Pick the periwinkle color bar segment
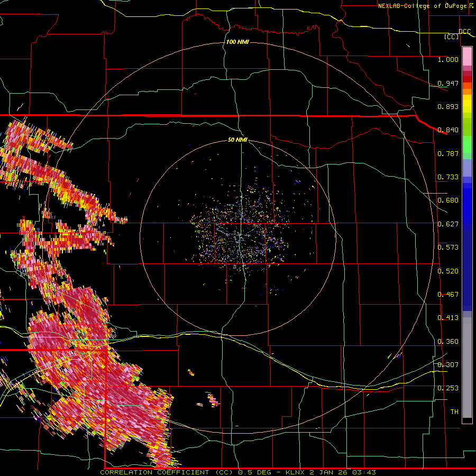The height and width of the screenshot is (476, 476). point(467,168)
